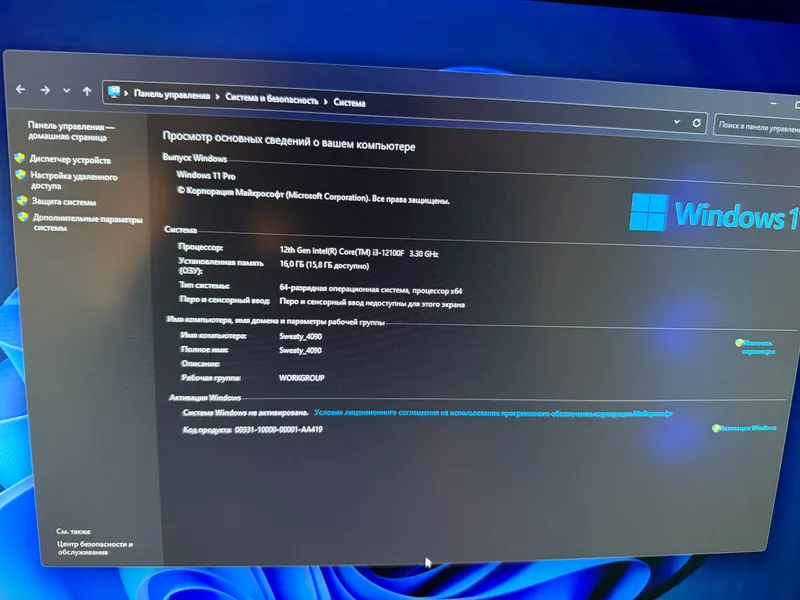Focus the 'Поиск в панели управления' search box
Screen dimensions: 800x600
coord(758,127)
